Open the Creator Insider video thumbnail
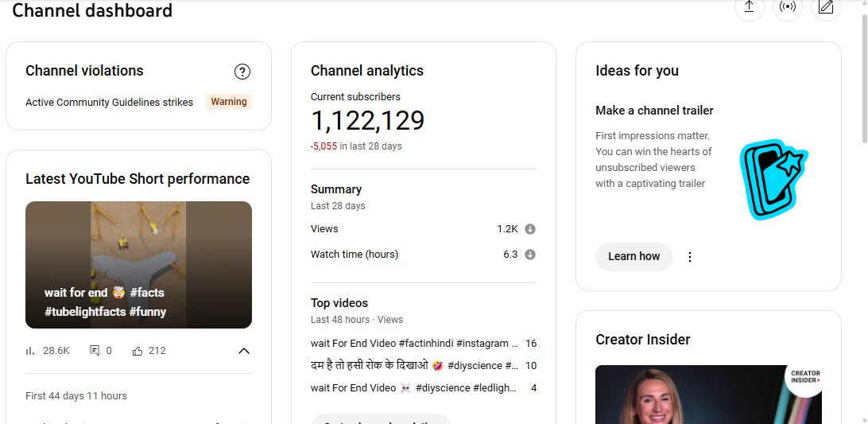 point(708,394)
